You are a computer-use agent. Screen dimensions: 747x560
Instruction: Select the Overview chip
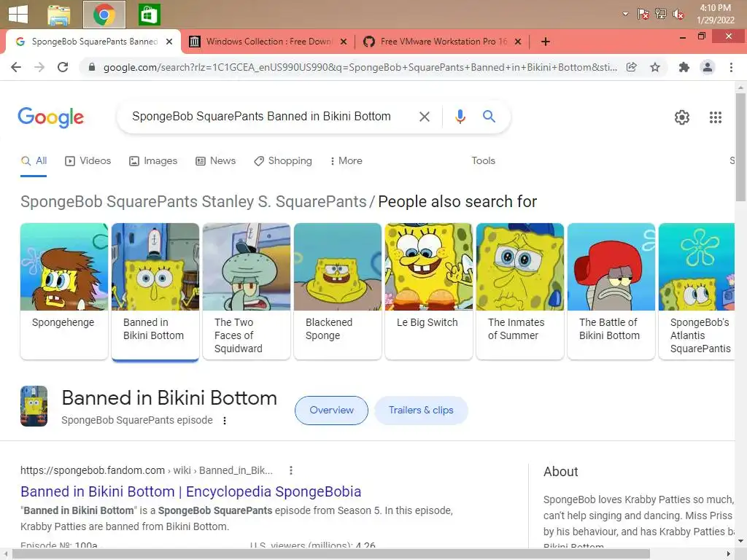(x=331, y=411)
